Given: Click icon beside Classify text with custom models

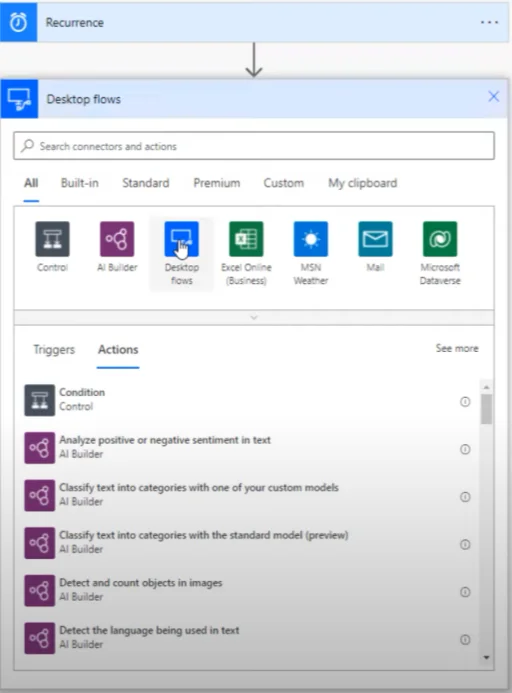Looking at the screenshot, I should tap(39, 495).
